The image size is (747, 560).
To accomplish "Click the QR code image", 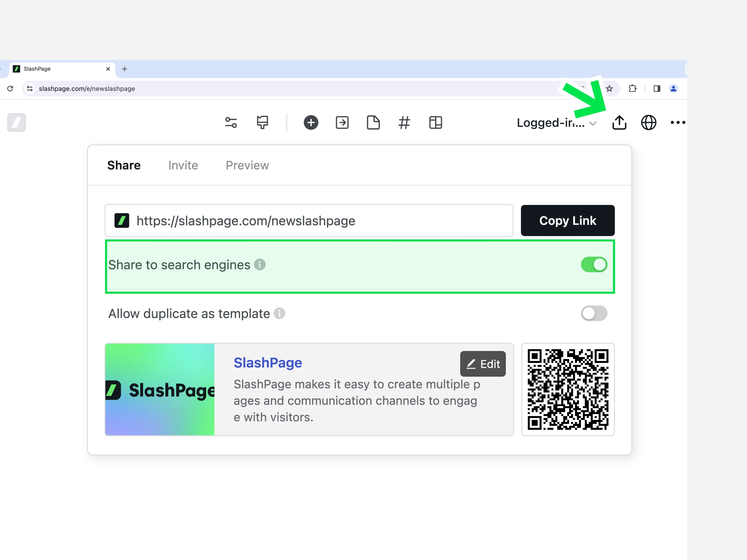I will (x=568, y=389).
